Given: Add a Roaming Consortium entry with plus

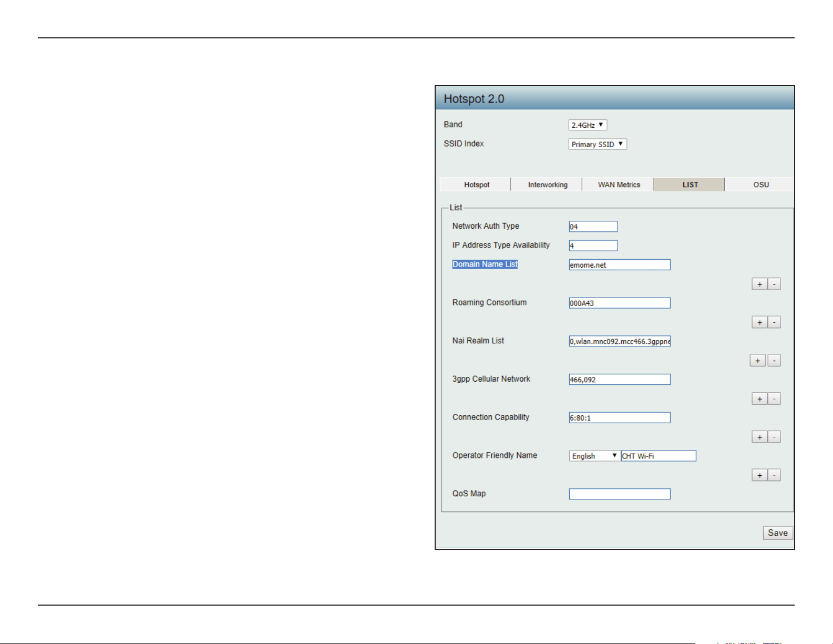Looking at the screenshot, I should [x=759, y=322].
